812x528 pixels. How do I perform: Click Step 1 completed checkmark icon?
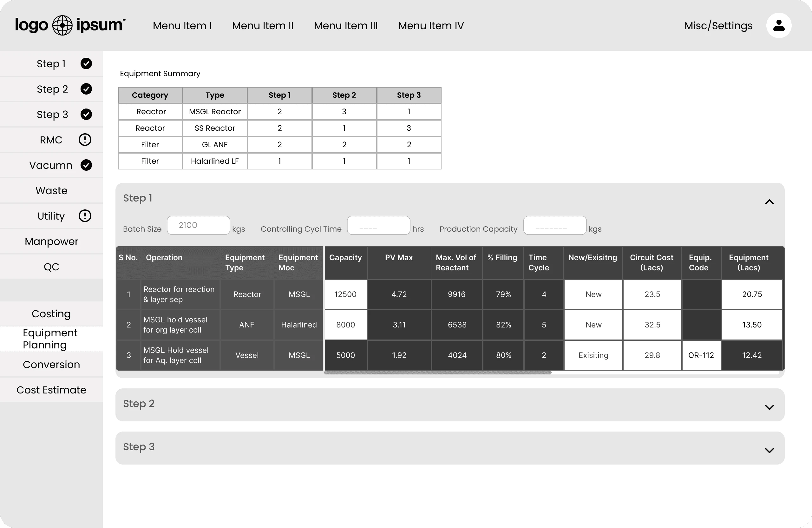(x=86, y=63)
